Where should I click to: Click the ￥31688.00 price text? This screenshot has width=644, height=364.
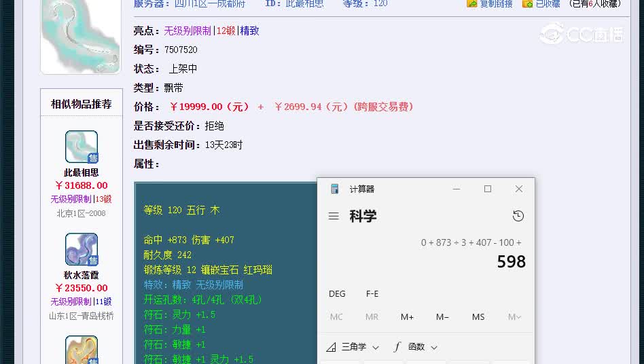(x=82, y=185)
